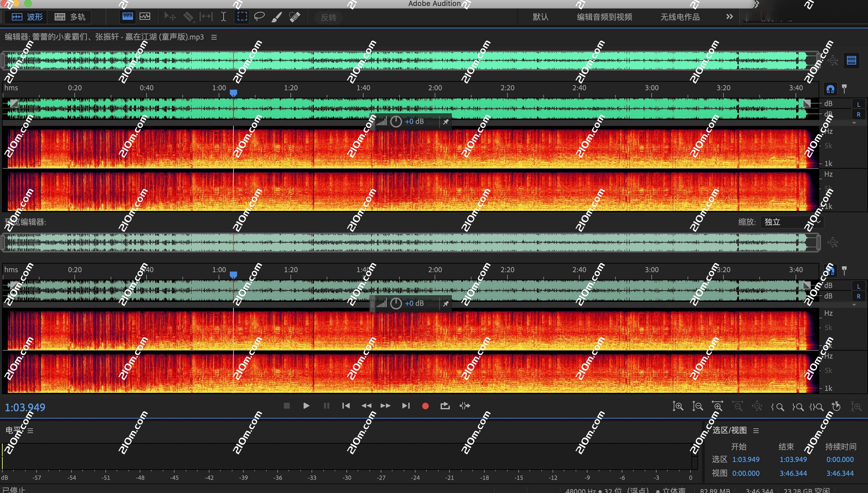Open the metronome icon in the transport area
The width and height of the screenshot is (868, 493).
[836, 406]
